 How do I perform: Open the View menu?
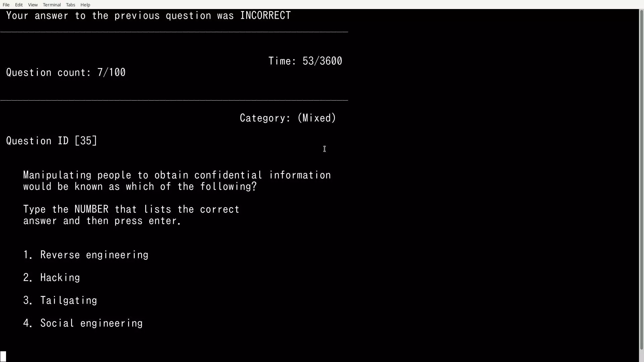tap(33, 5)
